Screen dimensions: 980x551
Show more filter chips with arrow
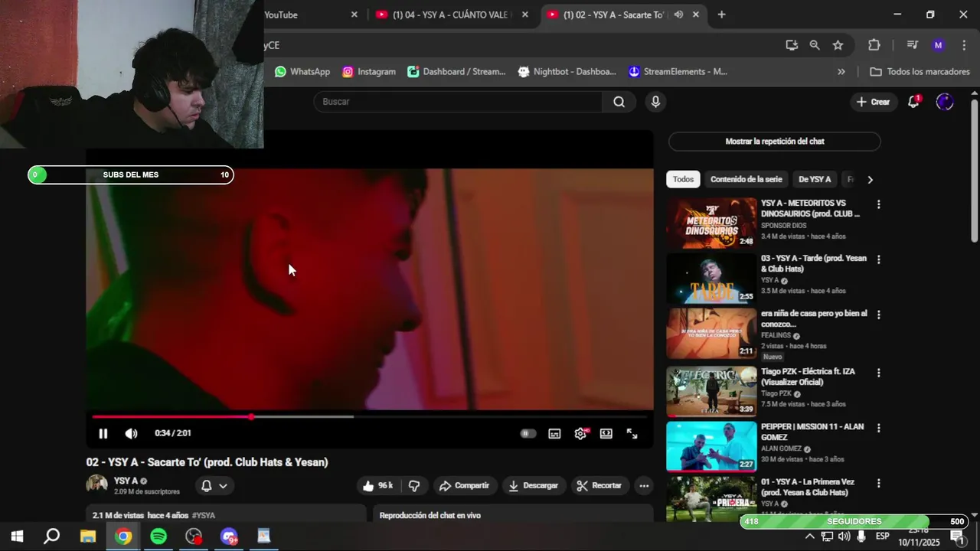(870, 179)
